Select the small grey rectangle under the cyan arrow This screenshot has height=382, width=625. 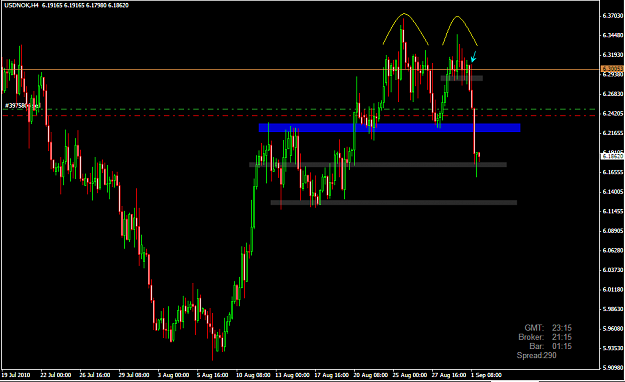tap(462, 78)
